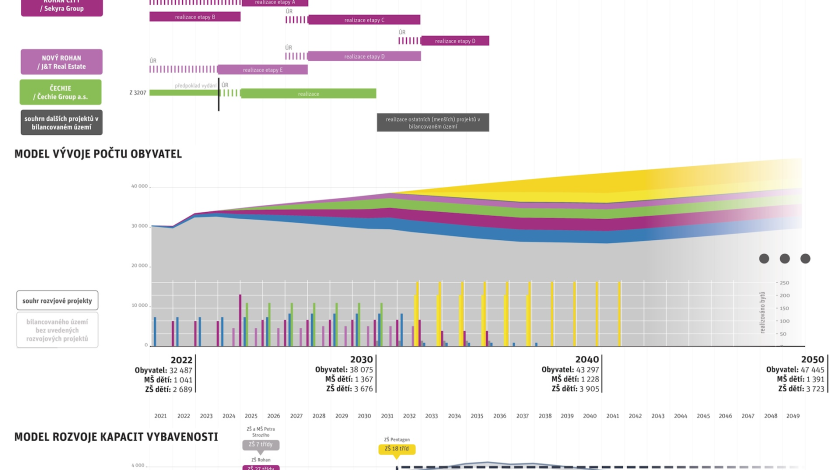Click the předpoklad vydání label
Image resolution: width=840 pixels, height=470 pixels.
[x=196, y=85]
